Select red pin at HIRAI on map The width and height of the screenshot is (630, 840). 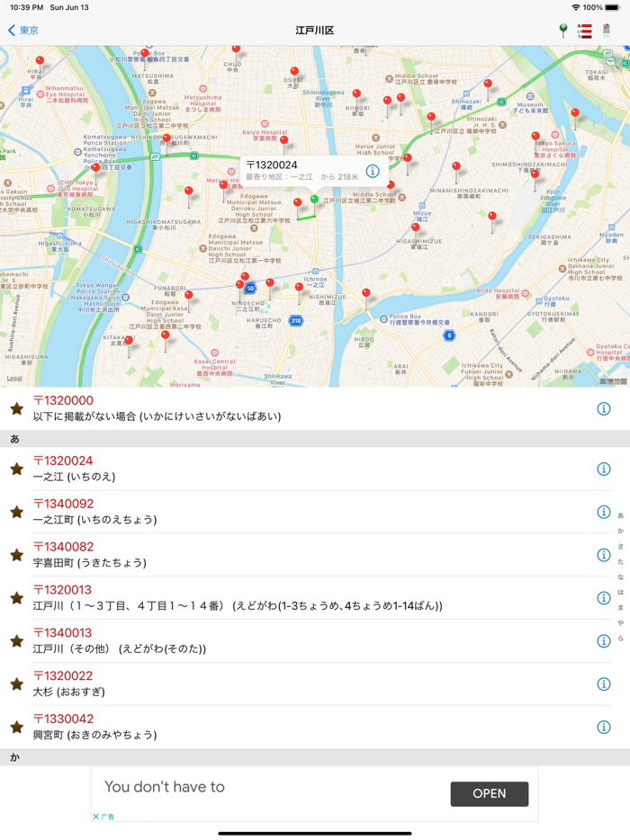40,61
